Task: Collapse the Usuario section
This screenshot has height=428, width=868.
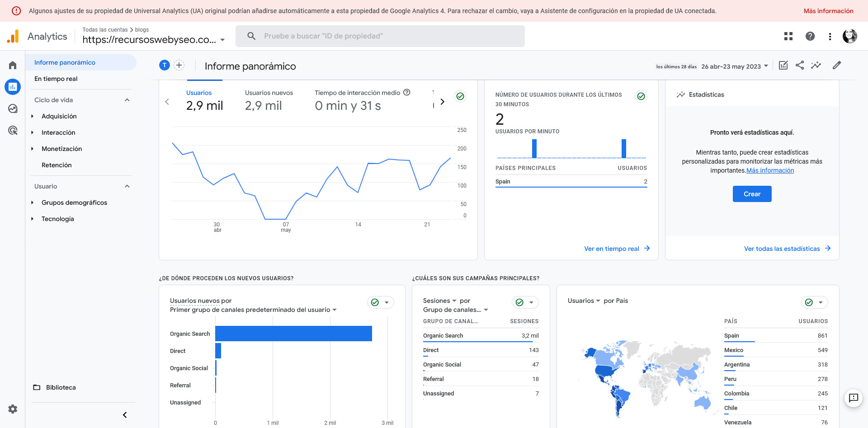Action: (x=127, y=186)
